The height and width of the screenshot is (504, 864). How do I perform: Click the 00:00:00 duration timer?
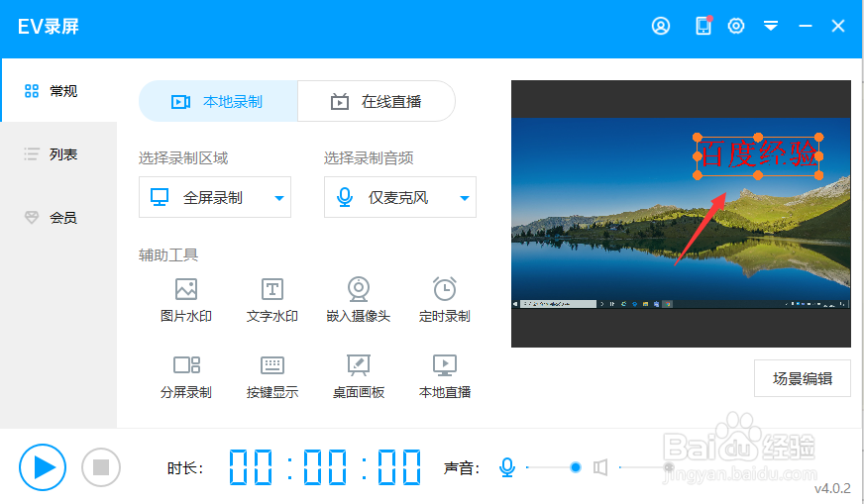[x=325, y=467]
